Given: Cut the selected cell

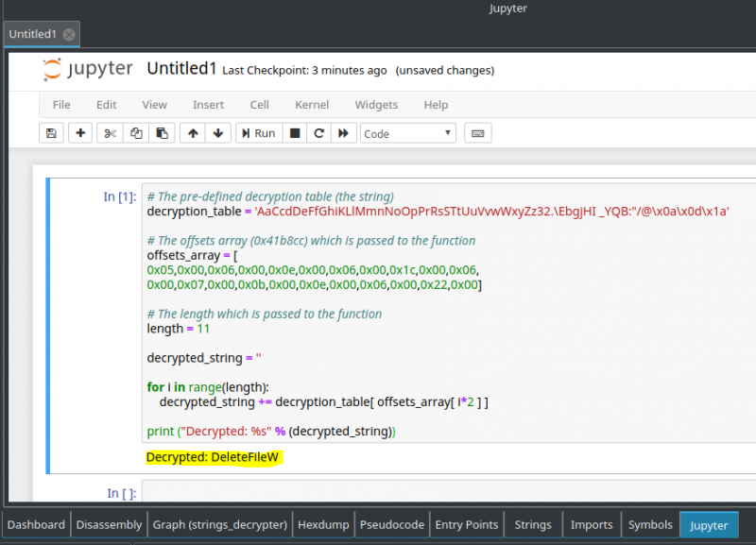Looking at the screenshot, I should click(x=109, y=132).
